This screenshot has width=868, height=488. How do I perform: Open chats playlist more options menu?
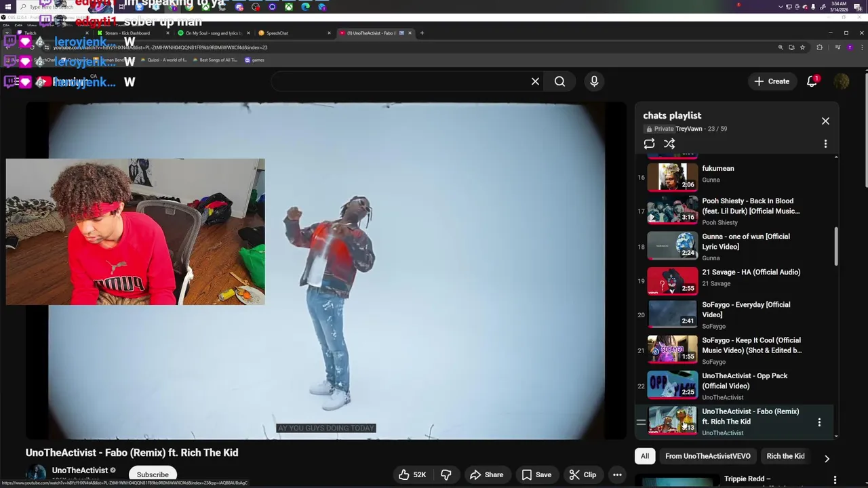(825, 144)
